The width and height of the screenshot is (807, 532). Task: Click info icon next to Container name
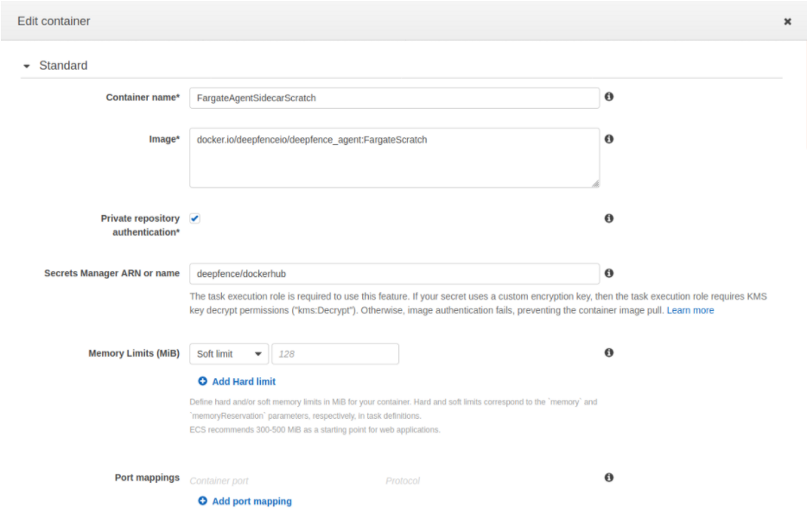tap(609, 97)
